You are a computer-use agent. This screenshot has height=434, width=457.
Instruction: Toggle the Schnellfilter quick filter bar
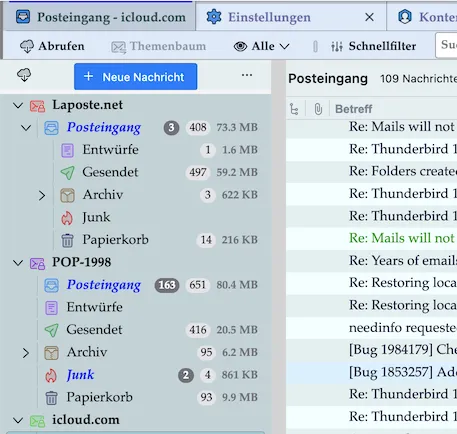pos(373,46)
